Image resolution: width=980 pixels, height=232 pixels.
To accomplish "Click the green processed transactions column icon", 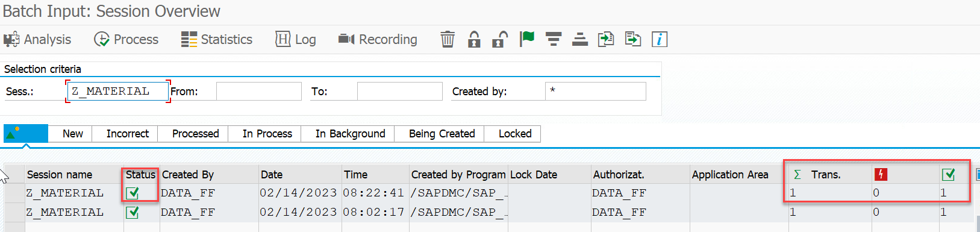I will point(949,175).
